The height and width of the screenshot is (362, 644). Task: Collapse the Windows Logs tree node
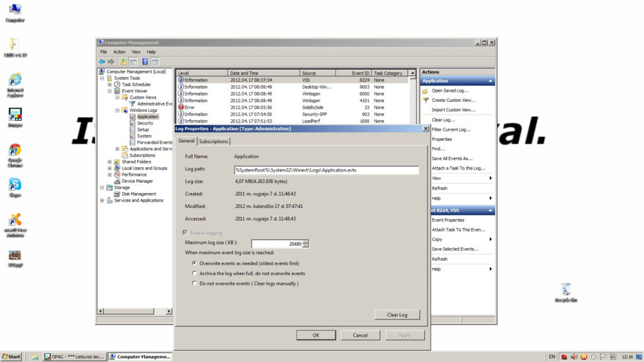coord(118,111)
